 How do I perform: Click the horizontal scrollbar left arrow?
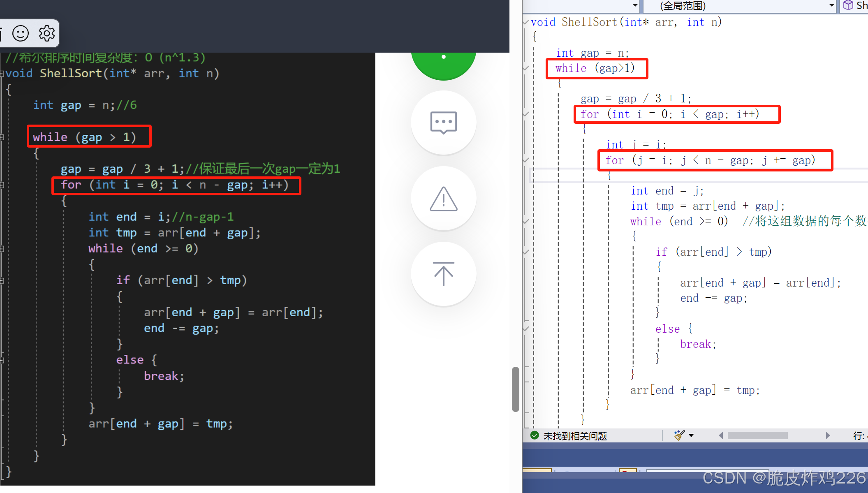tap(721, 435)
